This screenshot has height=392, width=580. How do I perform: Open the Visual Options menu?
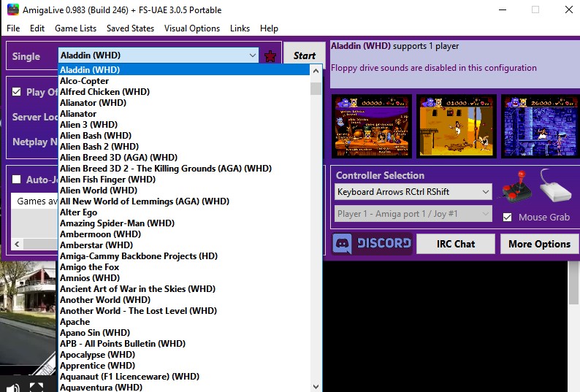191,28
